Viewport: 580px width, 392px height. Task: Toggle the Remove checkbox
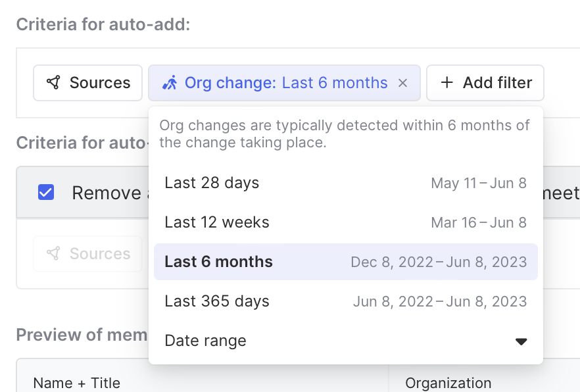pyautogui.click(x=46, y=193)
